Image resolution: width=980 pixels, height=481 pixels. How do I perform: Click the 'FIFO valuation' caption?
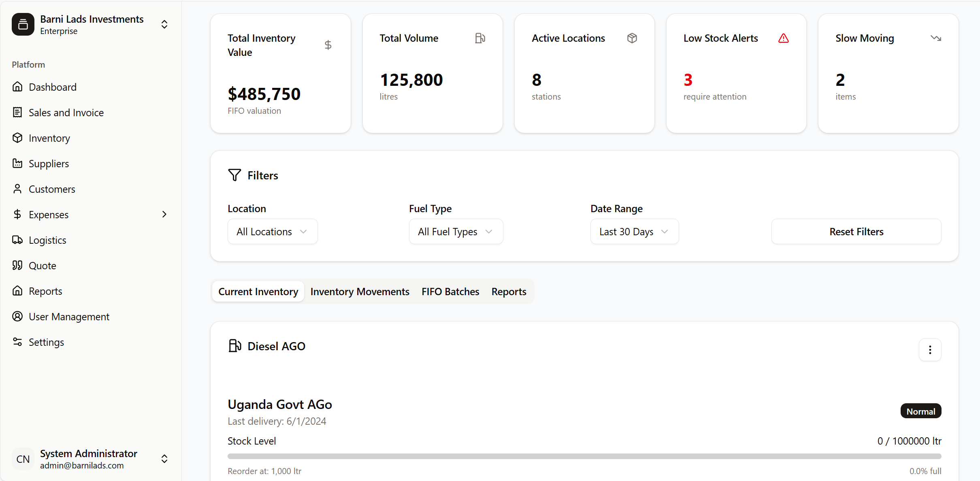(254, 111)
